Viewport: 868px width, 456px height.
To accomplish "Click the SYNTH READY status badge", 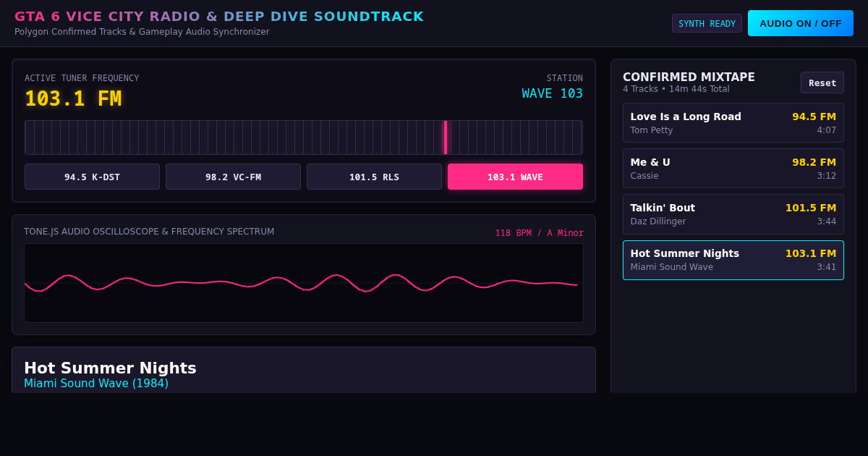I will [707, 23].
